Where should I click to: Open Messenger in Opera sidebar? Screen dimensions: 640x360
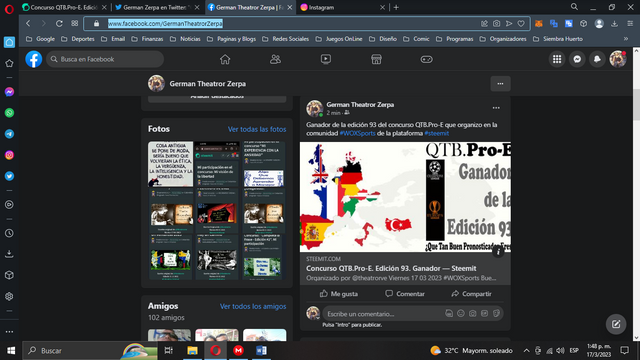pos(9,92)
